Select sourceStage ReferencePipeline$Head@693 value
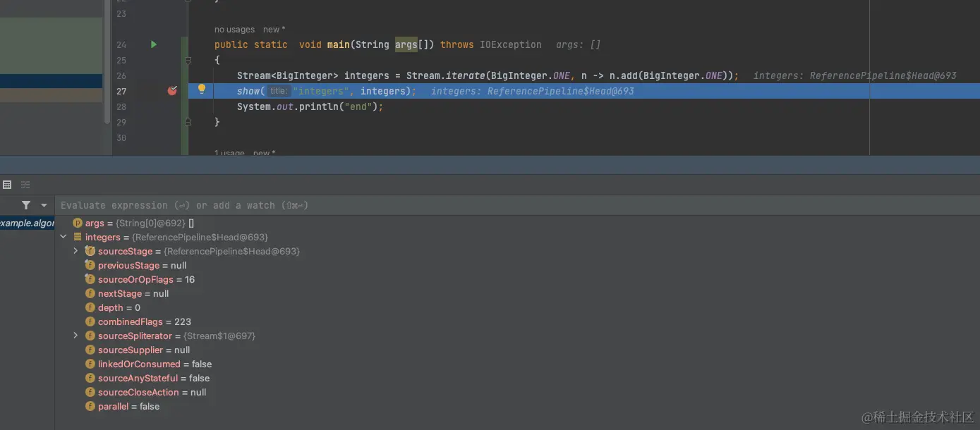The image size is (980, 430). (x=231, y=251)
